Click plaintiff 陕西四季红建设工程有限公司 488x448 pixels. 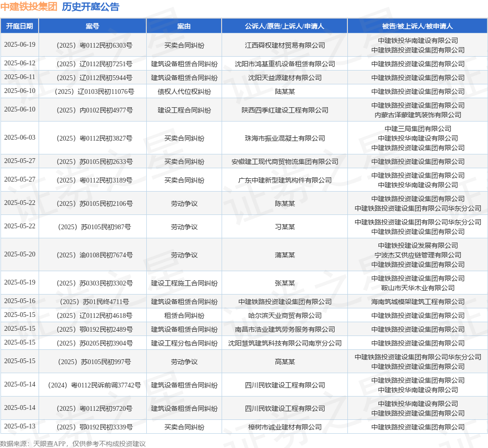click(285, 110)
